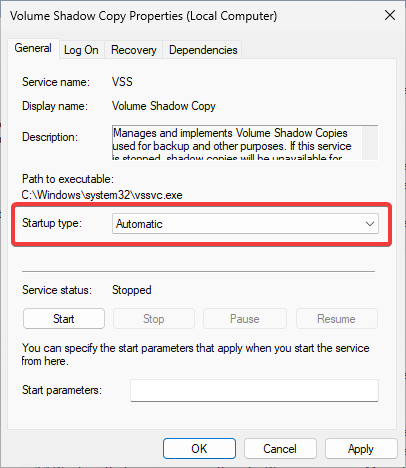
Task: Apply the service settings
Action: pyautogui.click(x=361, y=449)
